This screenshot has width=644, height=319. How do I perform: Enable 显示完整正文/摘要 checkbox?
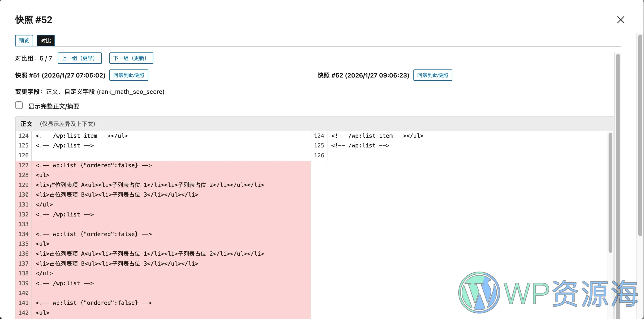(19, 105)
